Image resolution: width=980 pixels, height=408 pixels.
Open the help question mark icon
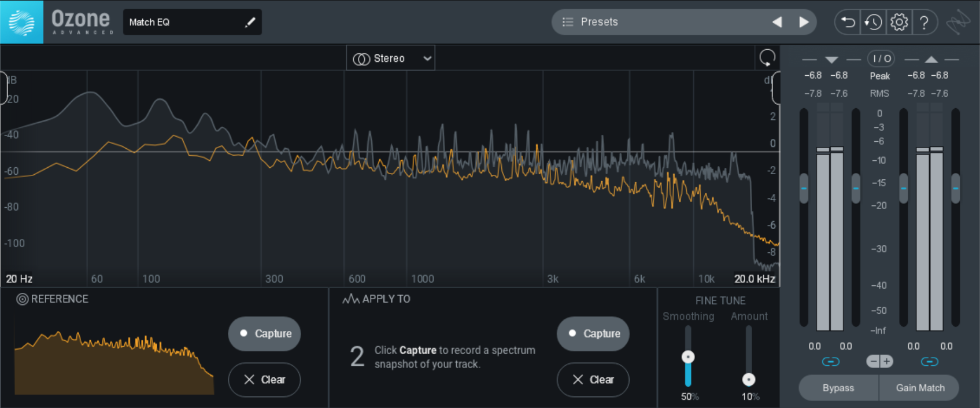(x=924, y=23)
